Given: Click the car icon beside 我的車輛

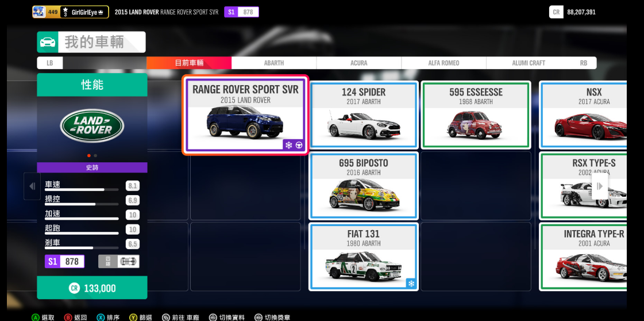Looking at the screenshot, I should click(x=48, y=43).
